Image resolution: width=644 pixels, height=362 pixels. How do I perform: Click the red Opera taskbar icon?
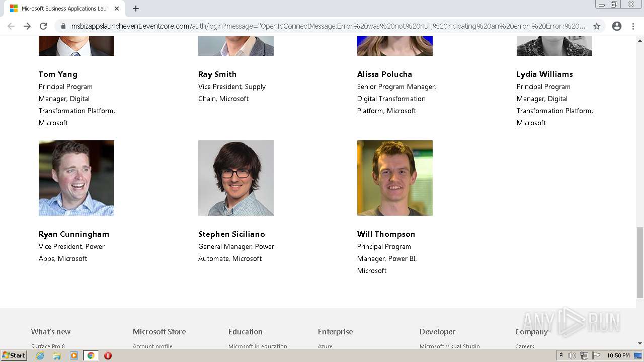[x=108, y=355]
